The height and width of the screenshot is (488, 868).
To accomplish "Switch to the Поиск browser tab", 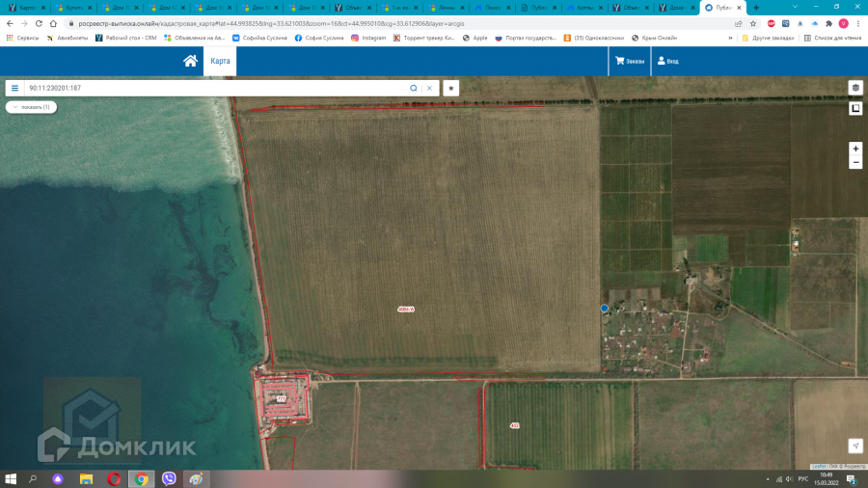I will coord(492,8).
